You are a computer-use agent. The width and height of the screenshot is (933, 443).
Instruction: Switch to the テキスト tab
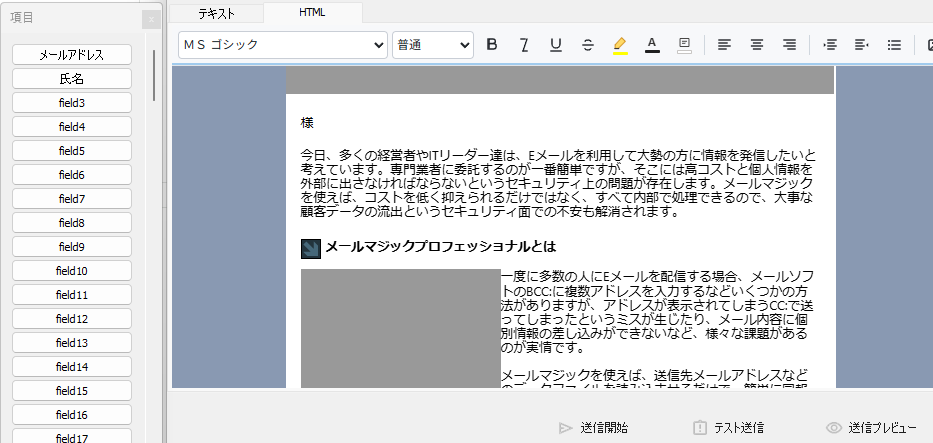coord(217,14)
